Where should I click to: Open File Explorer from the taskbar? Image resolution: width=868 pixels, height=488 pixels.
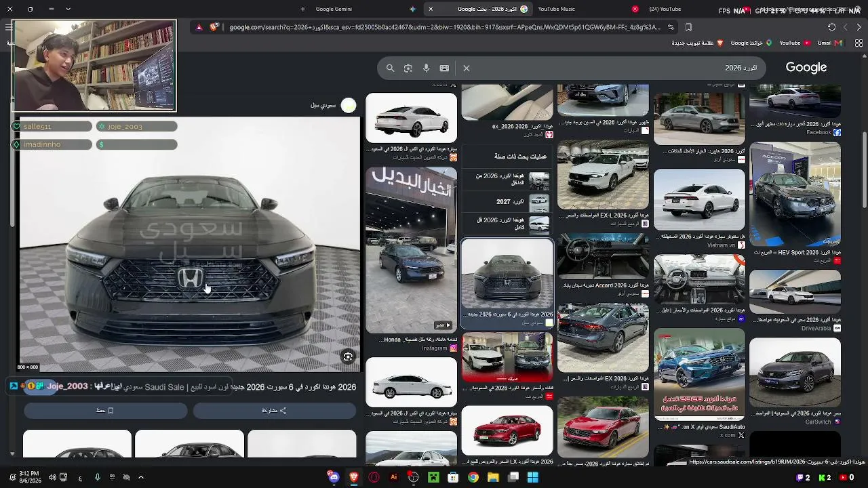tap(493, 477)
